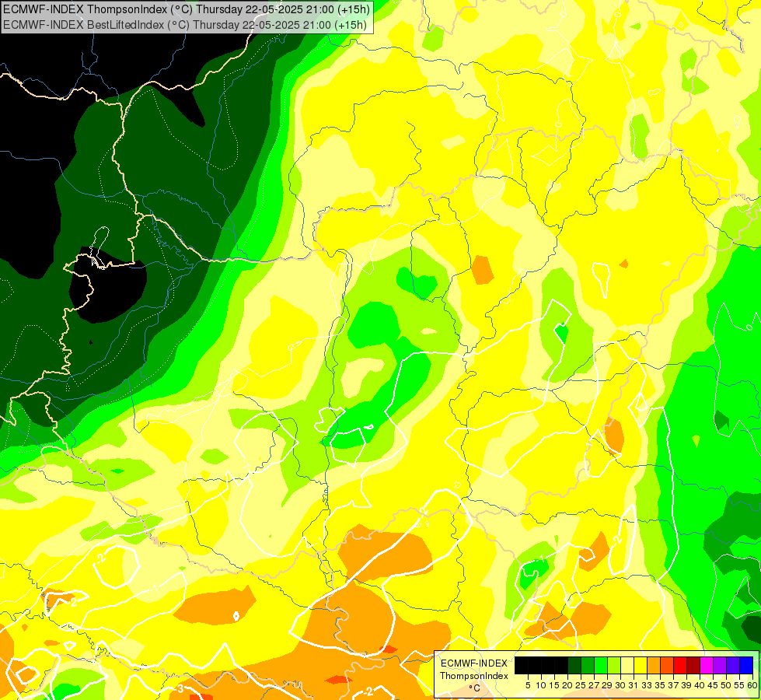
Task: Select the purple 45–50 legend swatch
Action: click(x=719, y=666)
